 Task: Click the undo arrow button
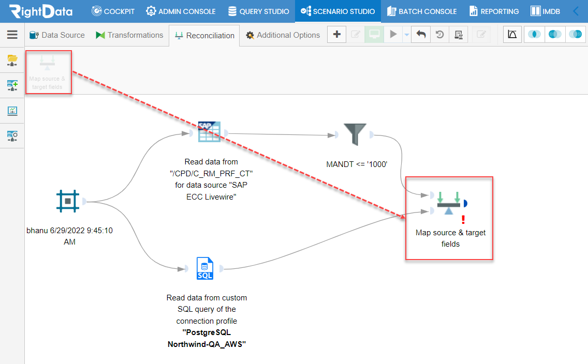(x=421, y=35)
